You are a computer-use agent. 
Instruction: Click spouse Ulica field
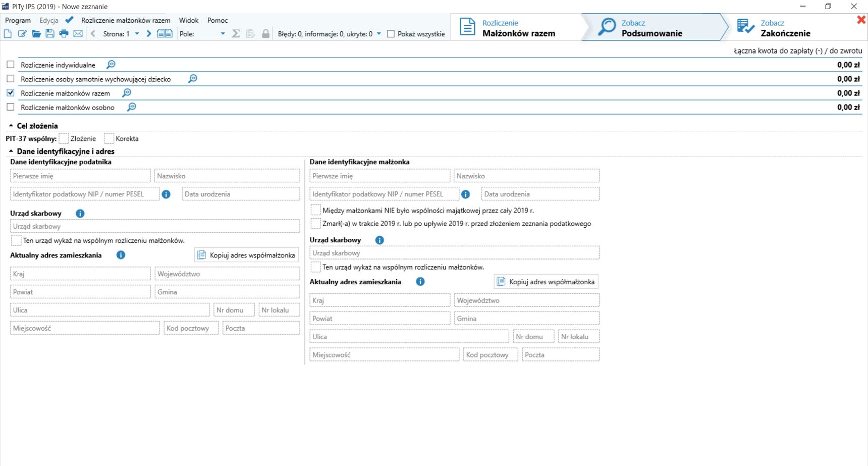point(409,336)
